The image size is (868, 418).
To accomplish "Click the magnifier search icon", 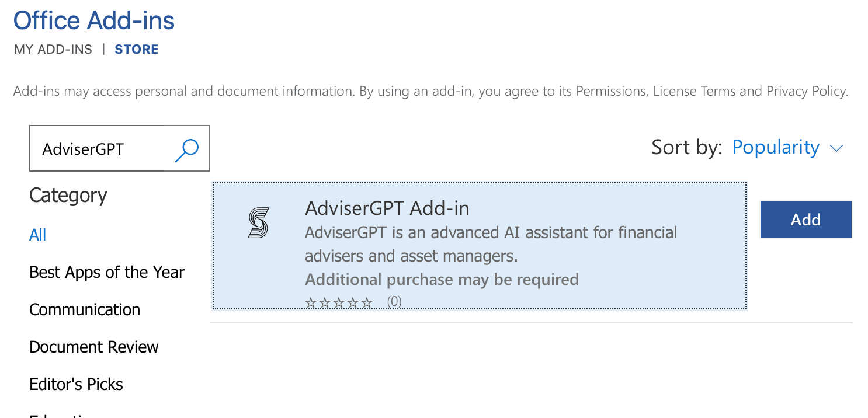I will [187, 149].
